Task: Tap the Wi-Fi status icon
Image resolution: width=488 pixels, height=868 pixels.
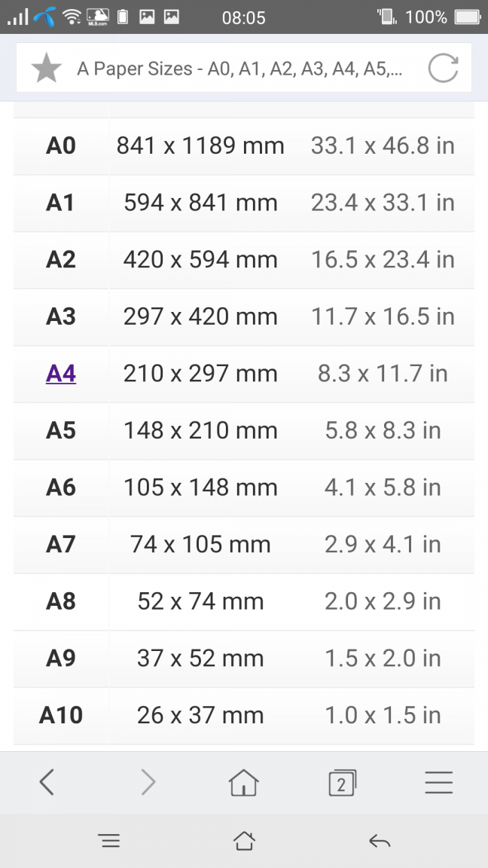Action: (x=72, y=17)
